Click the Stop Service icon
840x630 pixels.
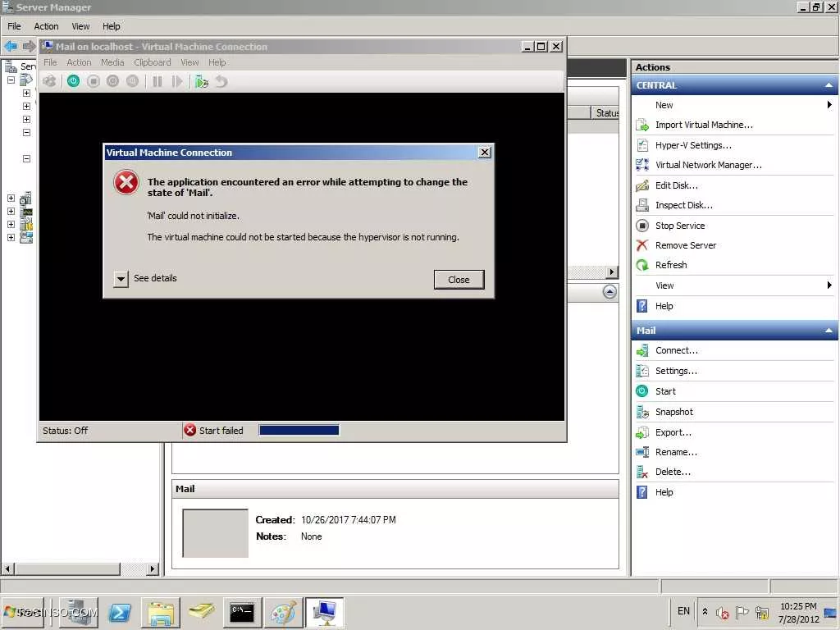(x=642, y=226)
